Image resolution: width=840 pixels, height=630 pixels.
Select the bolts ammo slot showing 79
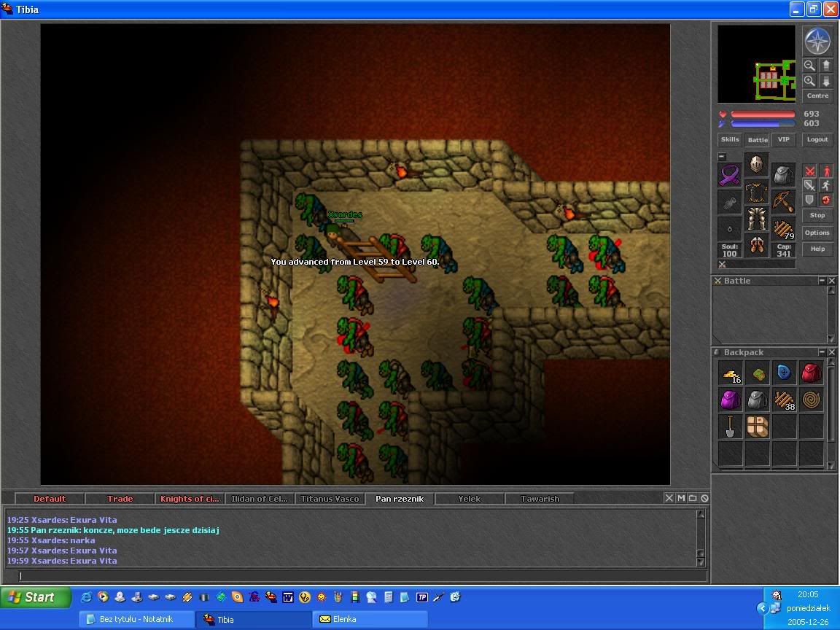(784, 229)
